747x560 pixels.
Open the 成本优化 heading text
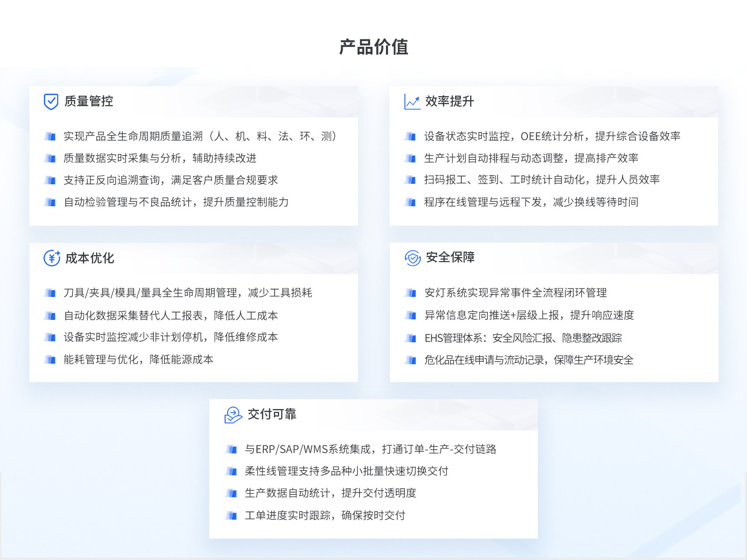[90, 258]
